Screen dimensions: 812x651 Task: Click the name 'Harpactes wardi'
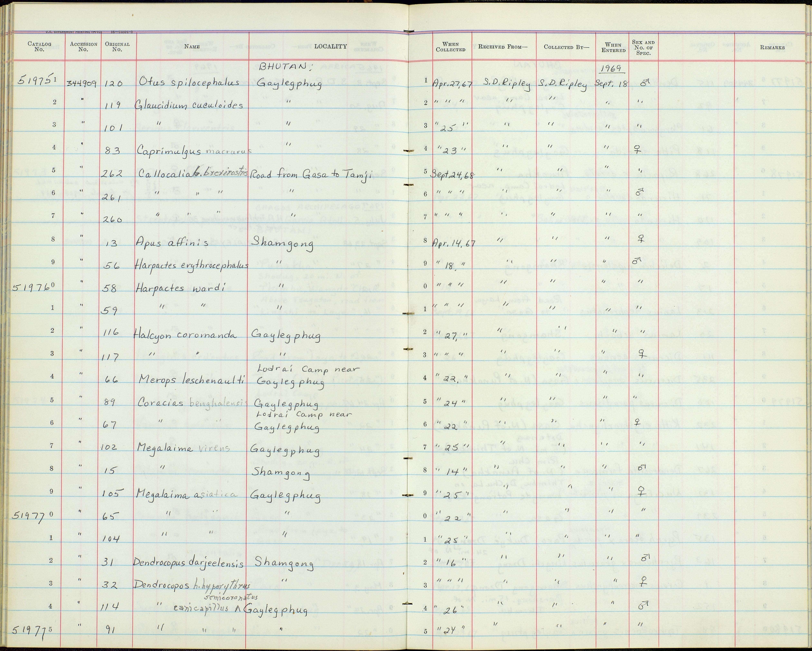click(180, 288)
